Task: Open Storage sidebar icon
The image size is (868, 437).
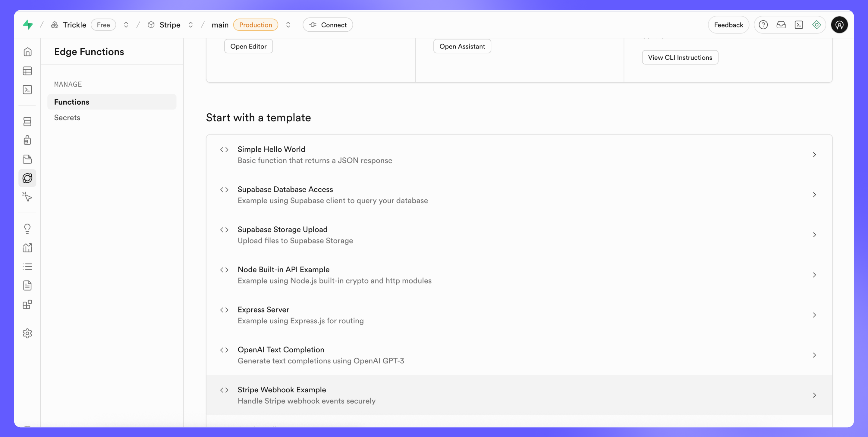Action: point(27,159)
